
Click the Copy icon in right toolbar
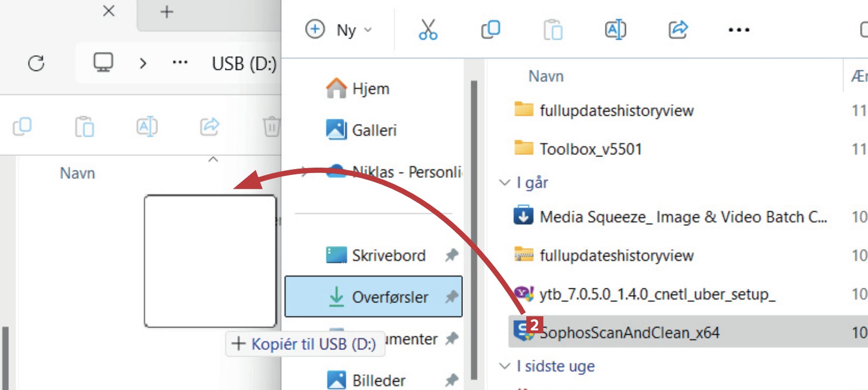pos(490,30)
